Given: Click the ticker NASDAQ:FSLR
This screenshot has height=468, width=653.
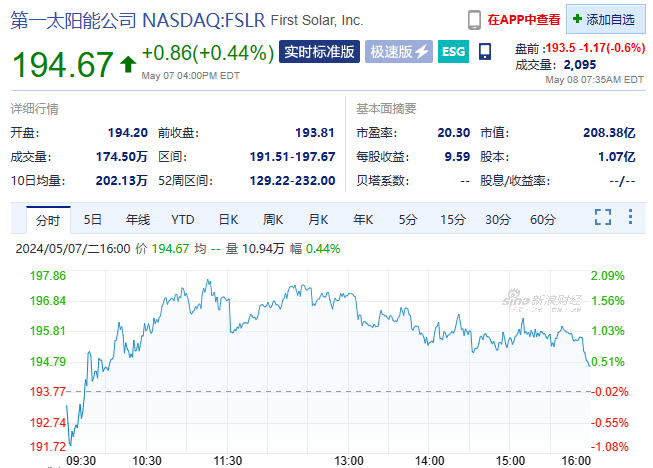Looking at the screenshot, I should tap(204, 20).
